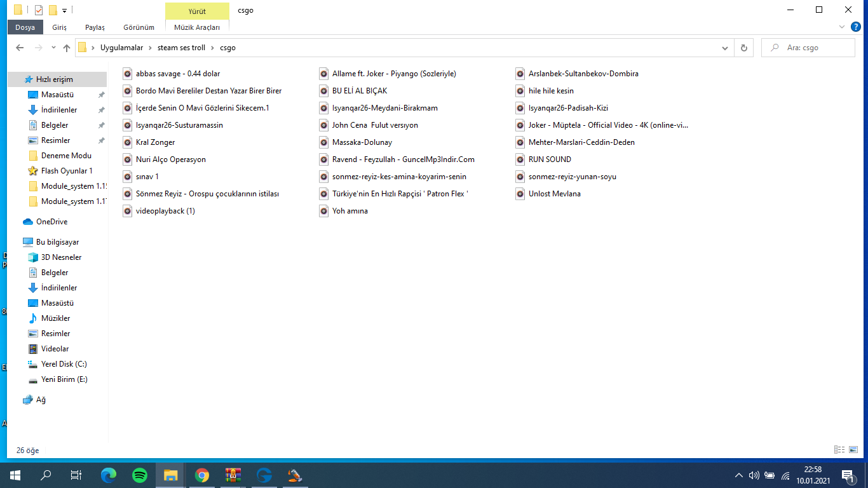Open the taskbar search
The height and width of the screenshot is (488, 868).
pyautogui.click(x=46, y=475)
